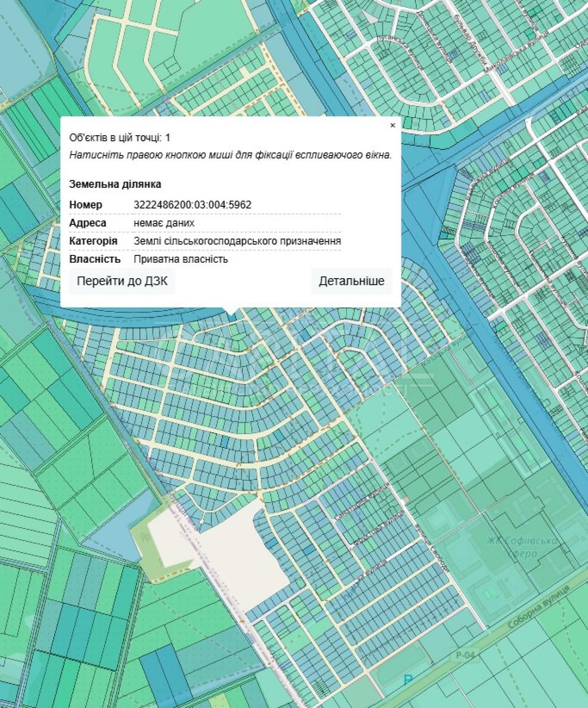The width and height of the screenshot is (588, 708).
Task: Open the Перейти до ДЗК button
Action: tap(122, 281)
